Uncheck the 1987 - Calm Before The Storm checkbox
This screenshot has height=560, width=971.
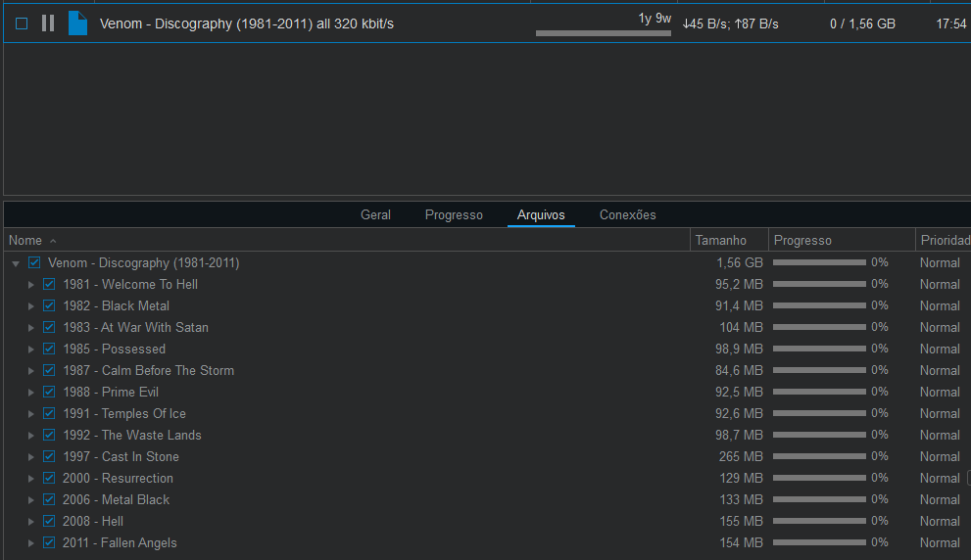[49, 370]
